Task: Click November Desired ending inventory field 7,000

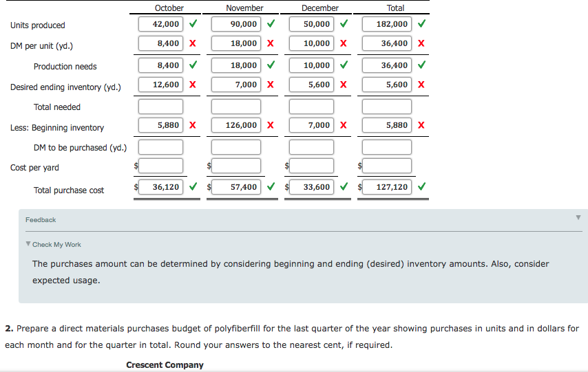Action: click(236, 85)
